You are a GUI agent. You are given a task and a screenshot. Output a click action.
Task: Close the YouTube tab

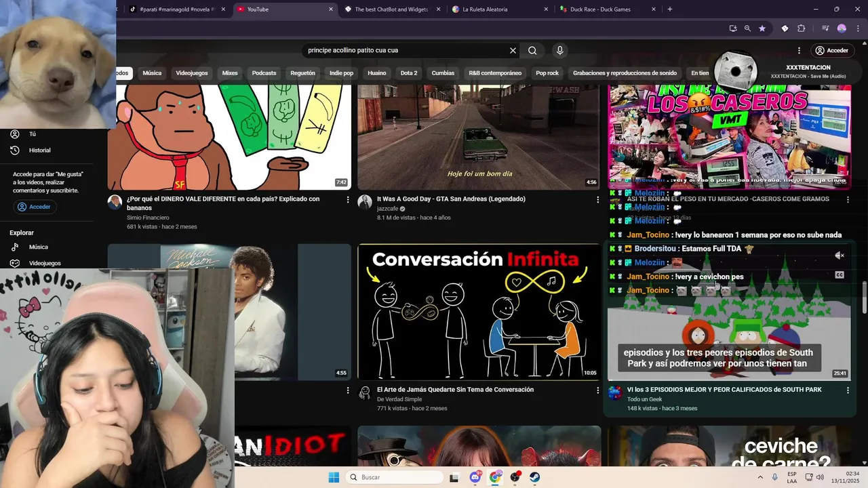pyautogui.click(x=331, y=9)
